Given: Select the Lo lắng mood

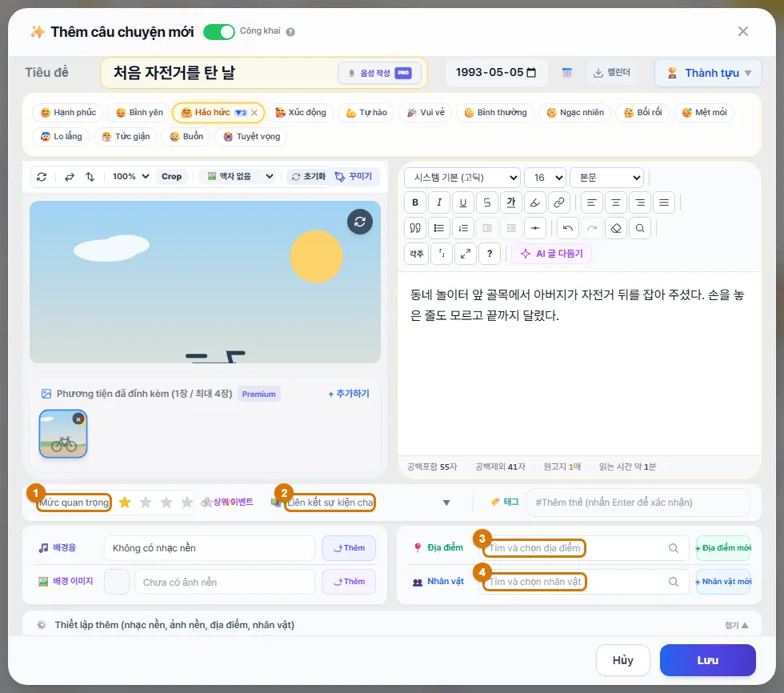Looking at the screenshot, I should coord(61,137).
